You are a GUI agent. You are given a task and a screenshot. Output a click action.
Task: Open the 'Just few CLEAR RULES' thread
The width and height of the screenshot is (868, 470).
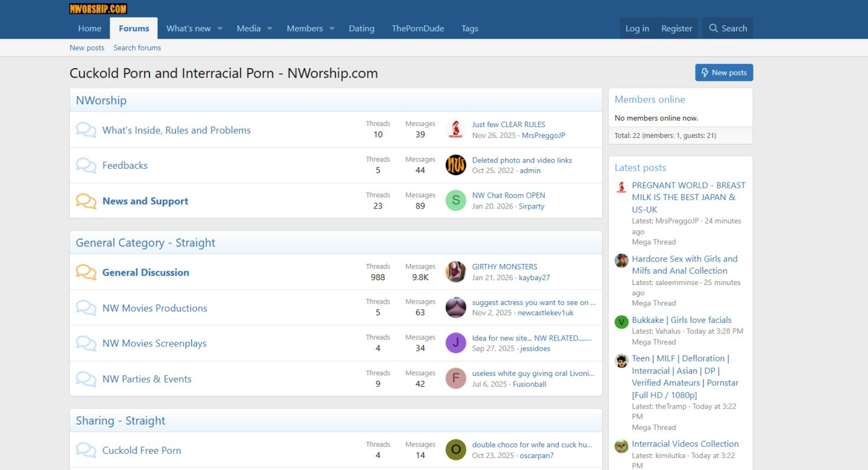tap(508, 124)
